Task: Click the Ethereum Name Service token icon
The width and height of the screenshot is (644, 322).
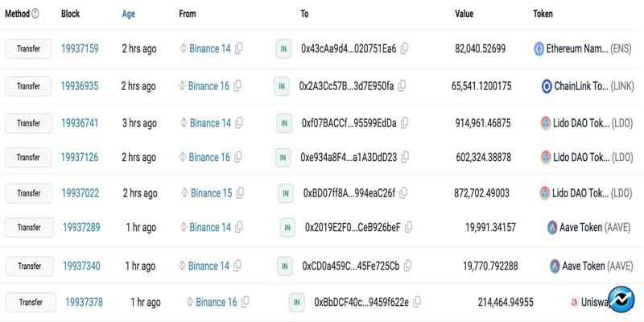Action: (x=539, y=49)
